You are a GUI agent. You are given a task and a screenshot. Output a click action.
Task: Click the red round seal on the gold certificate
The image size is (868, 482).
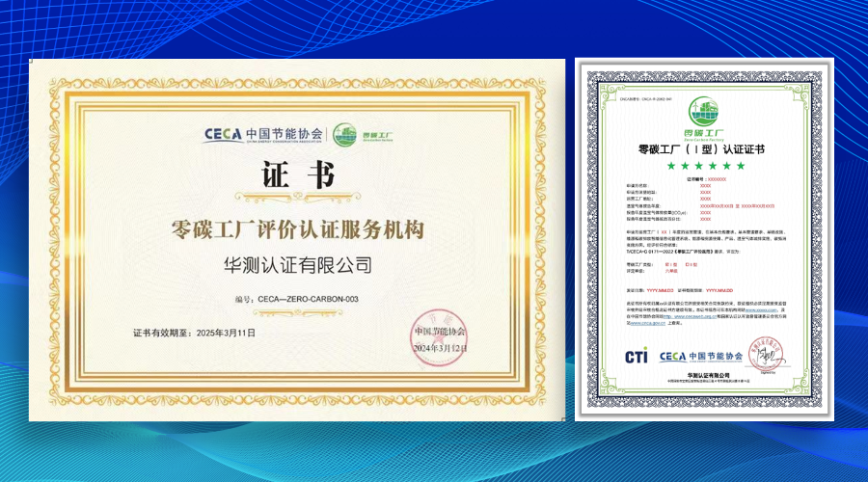(440, 338)
